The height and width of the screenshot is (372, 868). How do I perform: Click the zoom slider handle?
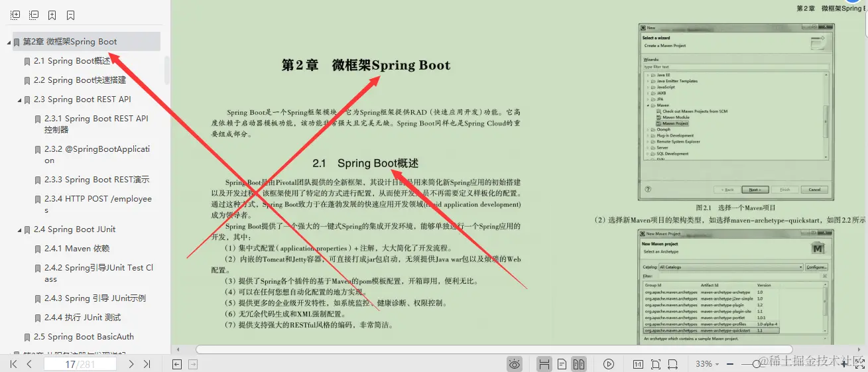click(755, 364)
